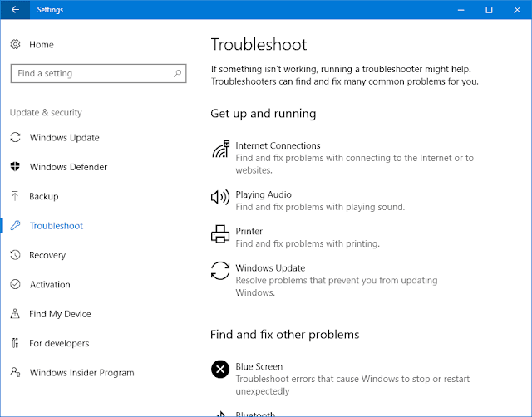Image resolution: width=532 pixels, height=417 pixels.
Task: Click the Activation checkmark icon
Action: (15, 284)
